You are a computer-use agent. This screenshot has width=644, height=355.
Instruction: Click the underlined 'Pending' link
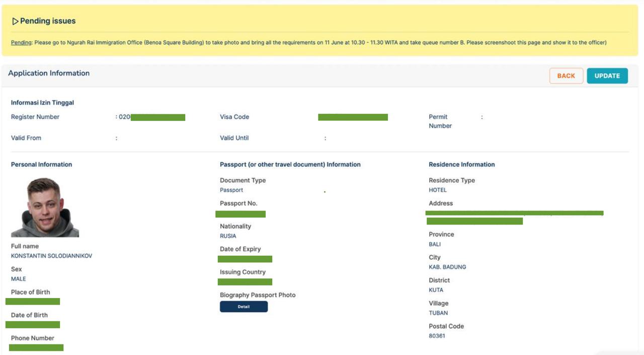coord(22,43)
